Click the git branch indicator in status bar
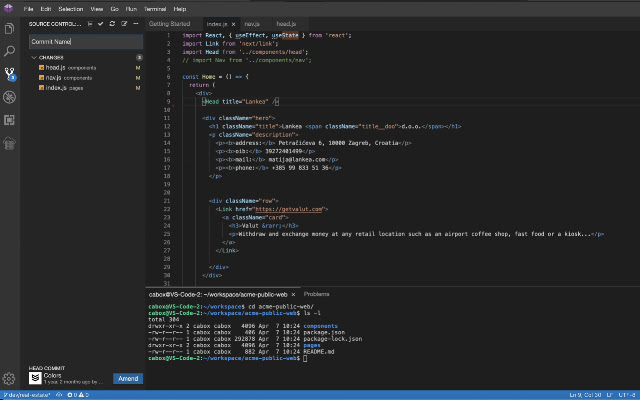This screenshot has height=400, width=640. (27, 395)
